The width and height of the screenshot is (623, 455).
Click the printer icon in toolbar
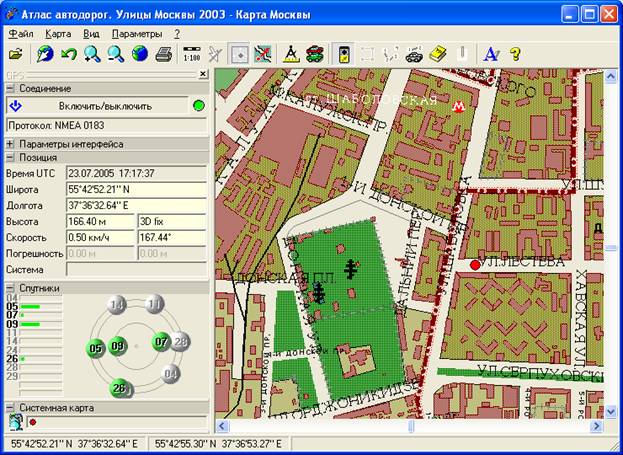click(163, 55)
